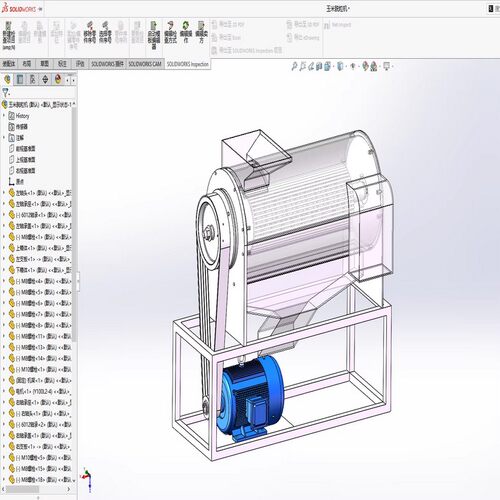This screenshot has height=500, width=500.
Task: Select the M8螺栓<18> component
Action: (40, 479)
